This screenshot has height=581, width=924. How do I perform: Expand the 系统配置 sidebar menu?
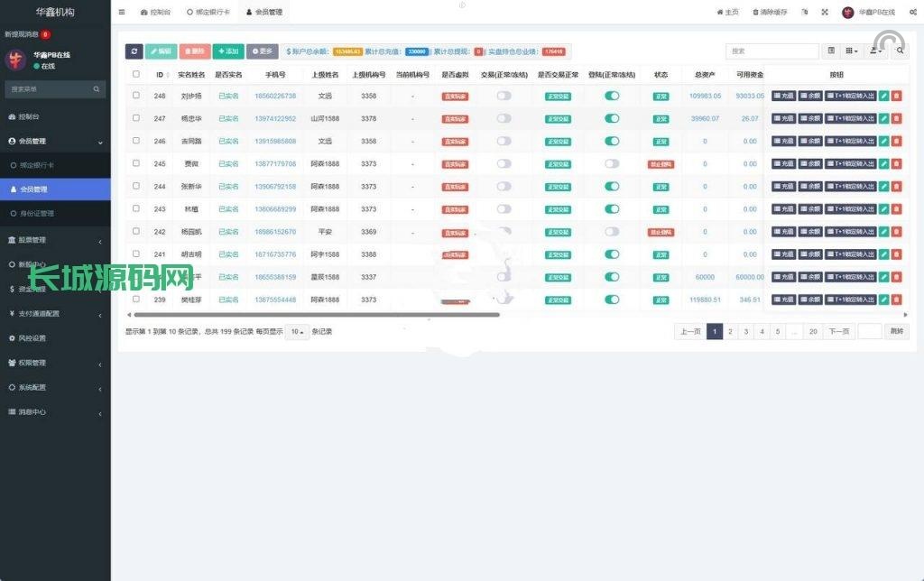coord(55,388)
